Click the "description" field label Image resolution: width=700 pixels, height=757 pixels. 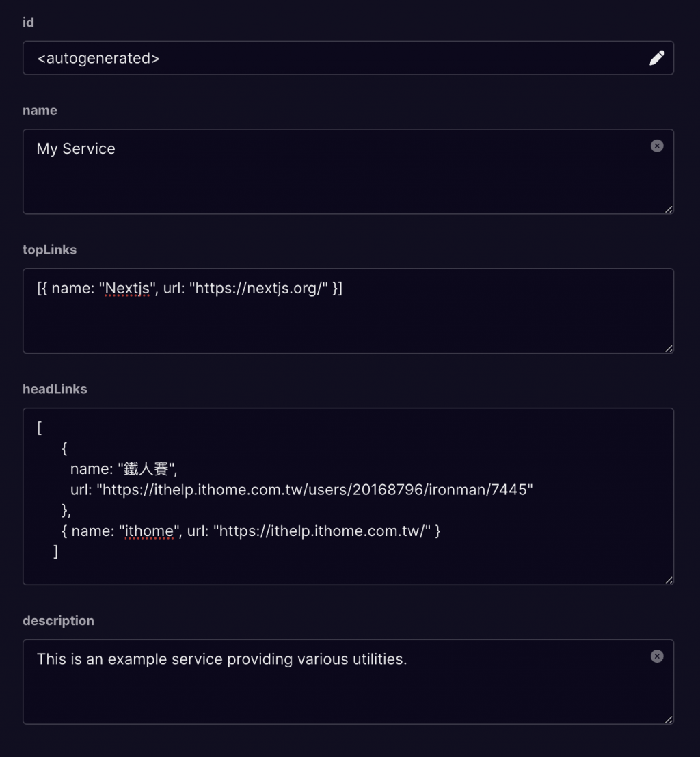coord(58,621)
